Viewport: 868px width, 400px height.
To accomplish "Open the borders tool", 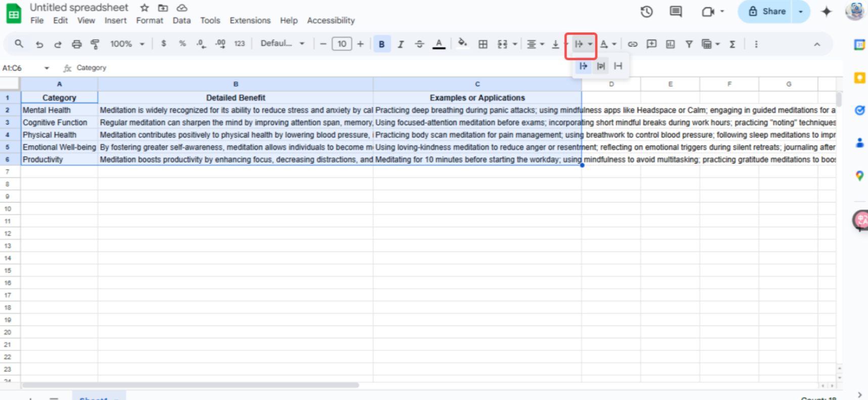I will click(483, 44).
